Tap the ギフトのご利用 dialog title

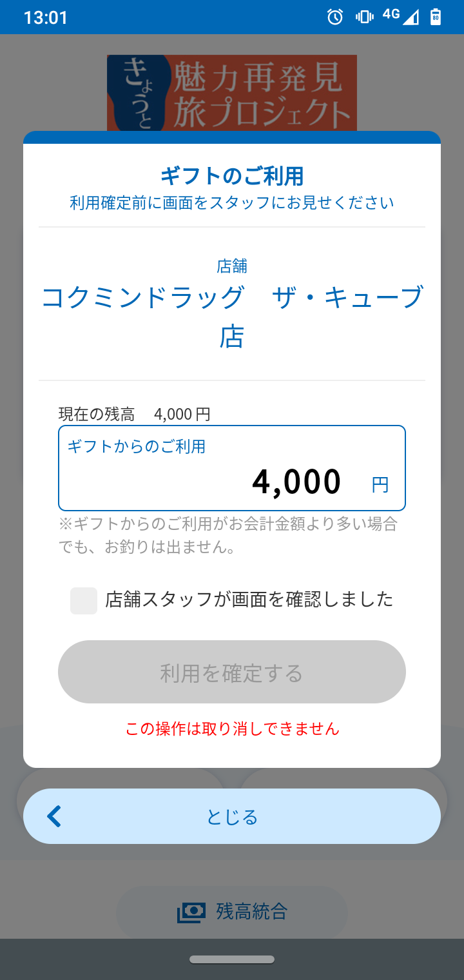point(232,175)
